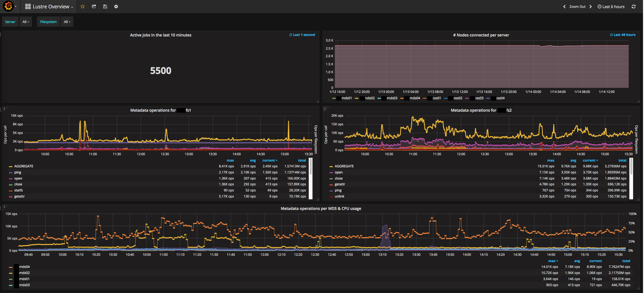Star the Lustre Overview dashboard
The image size is (644, 293).
coord(82,7)
